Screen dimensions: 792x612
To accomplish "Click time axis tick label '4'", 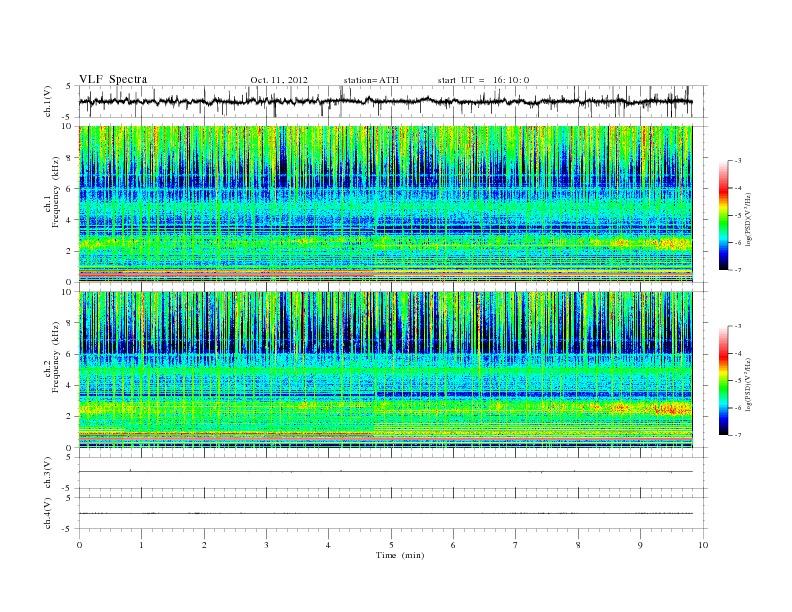I will (x=328, y=545).
